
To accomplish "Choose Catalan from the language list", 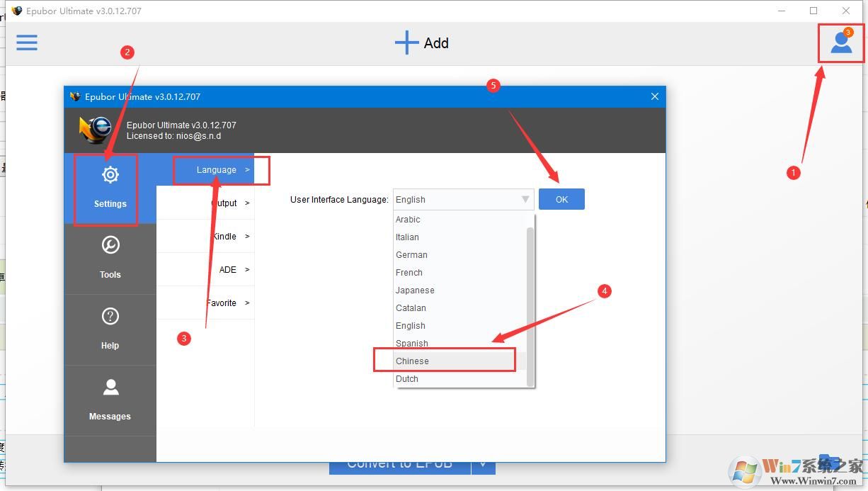I will (460, 308).
